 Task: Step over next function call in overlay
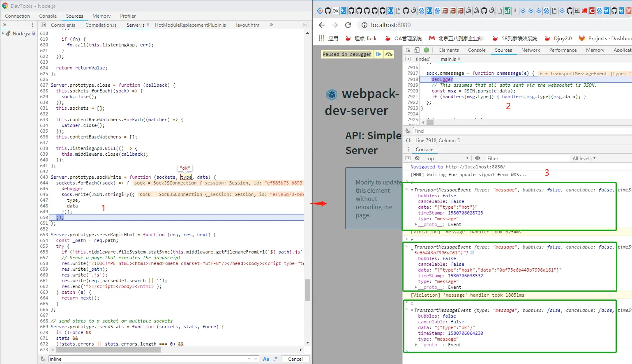(389, 54)
